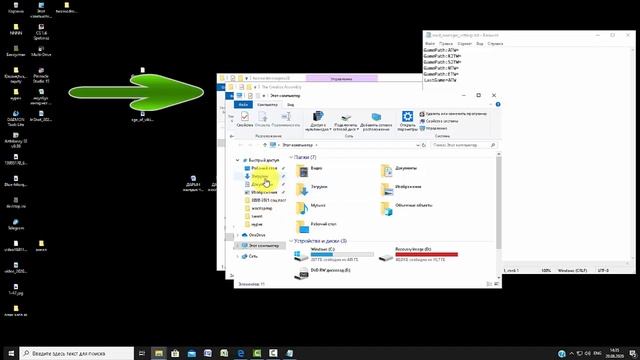Viewport: 640px width, 360px height.
Task: Click Удалить или изменить программу
Action: [x=453, y=114]
